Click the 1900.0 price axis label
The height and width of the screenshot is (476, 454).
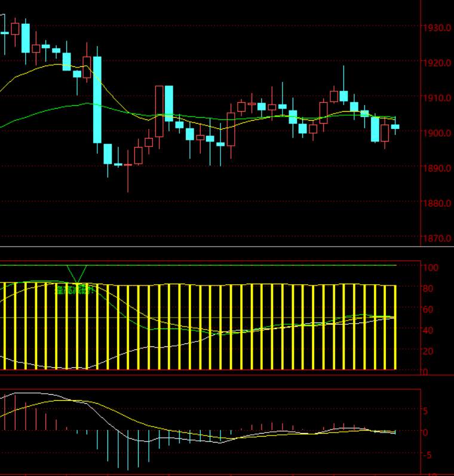[x=437, y=133]
